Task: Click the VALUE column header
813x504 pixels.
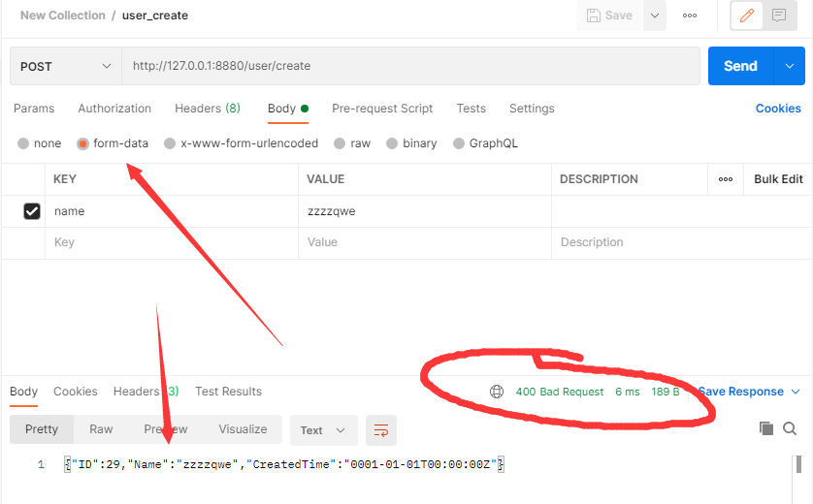Action: point(326,179)
